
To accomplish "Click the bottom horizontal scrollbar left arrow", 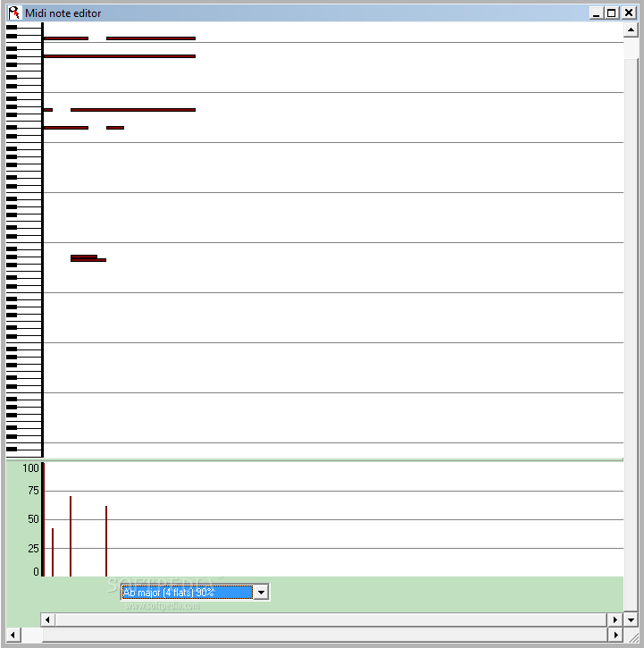I will click(x=13, y=635).
